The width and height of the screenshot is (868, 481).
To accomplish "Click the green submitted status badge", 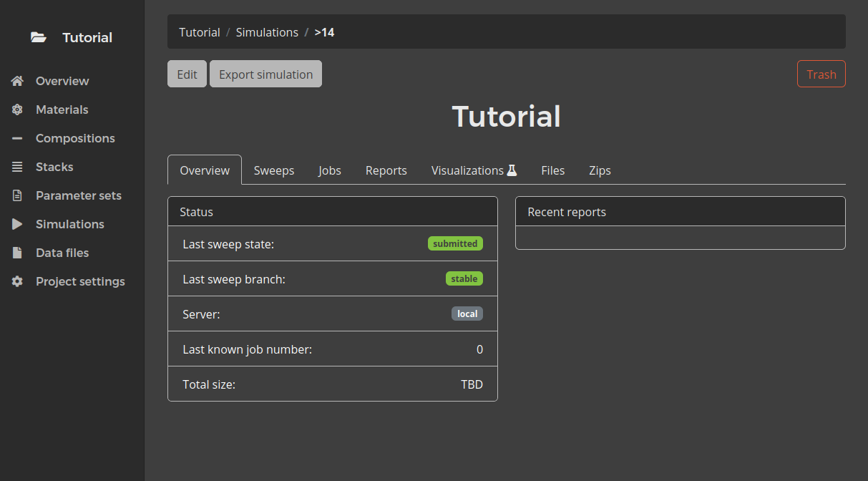I will pyautogui.click(x=455, y=243).
